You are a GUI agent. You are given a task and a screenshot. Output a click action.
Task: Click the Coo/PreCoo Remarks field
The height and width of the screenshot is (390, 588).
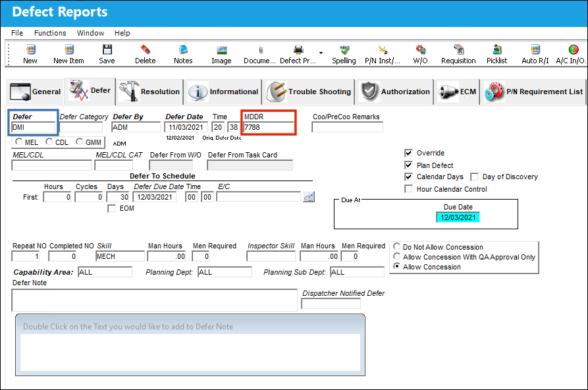pyautogui.click(x=347, y=127)
